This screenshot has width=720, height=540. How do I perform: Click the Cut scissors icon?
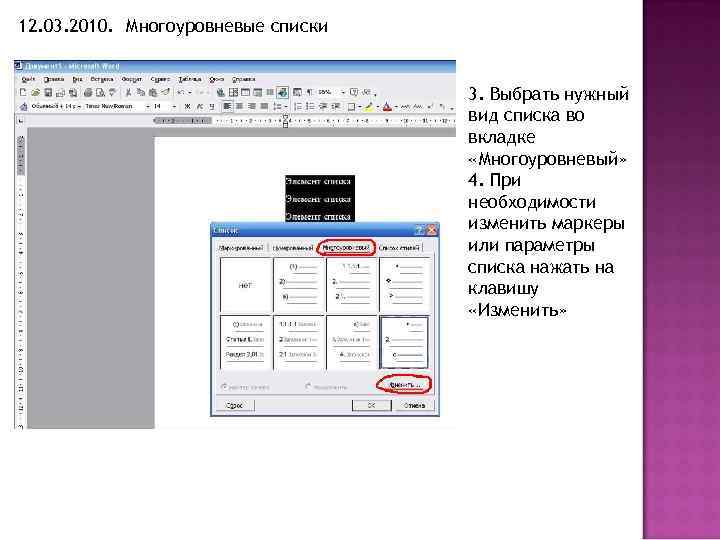pyautogui.click(x=128, y=92)
